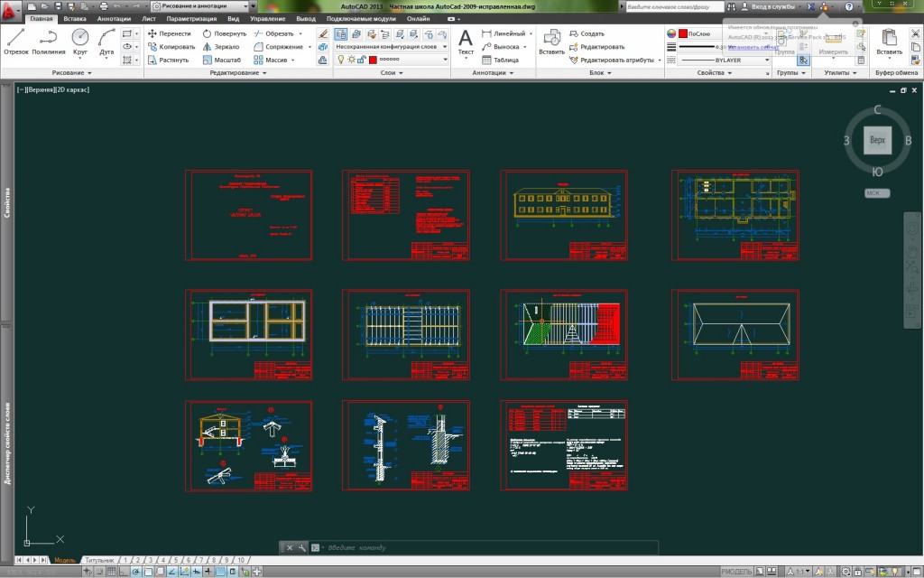Click the Save icon in quick access toolbar
Image resolution: width=924 pixels, height=578 pixels.
click(58, 6)
